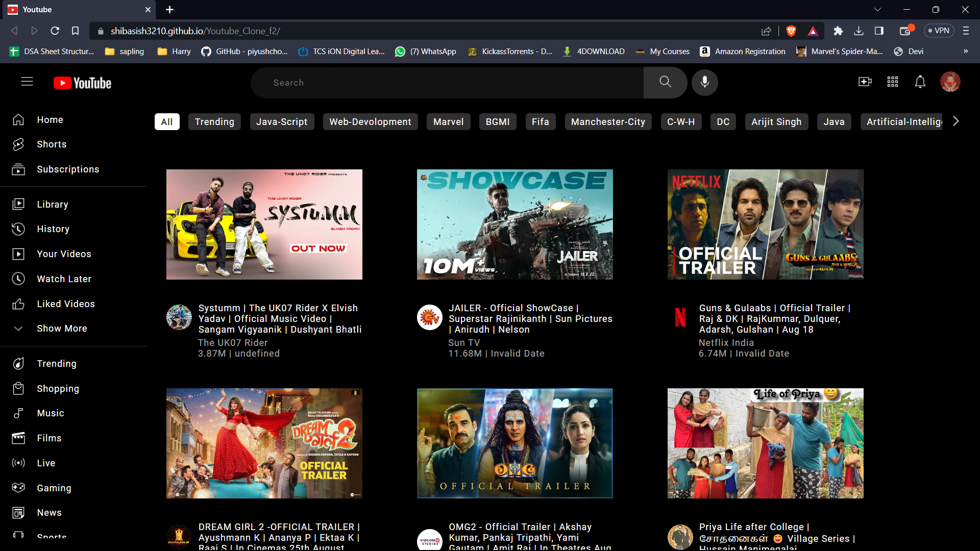Open the Subscriptions page
Screen dimensions: 980x551
pyautogui.click(x=68, y=169)
